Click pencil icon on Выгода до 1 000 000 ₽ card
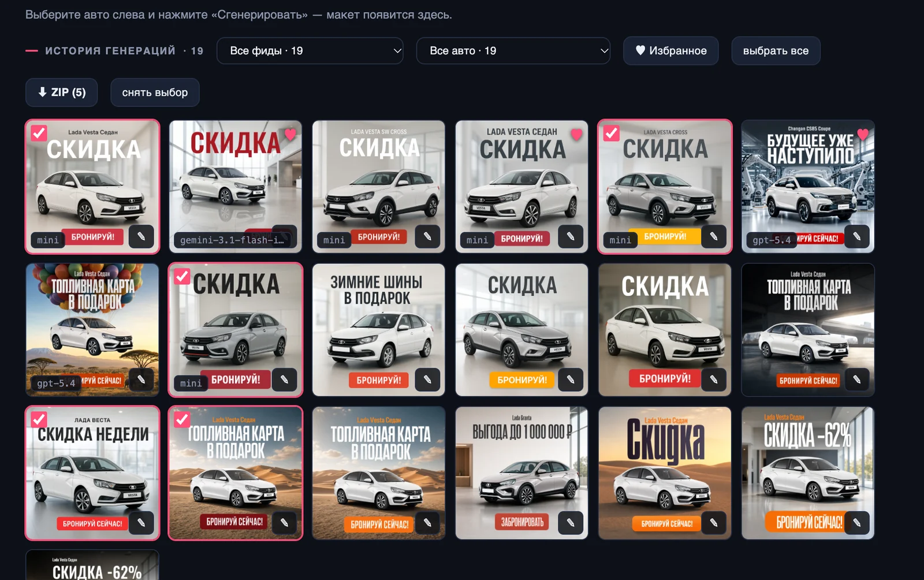This screenshot has width=924, height=580. pyautogui.click(x=571, y=523)
